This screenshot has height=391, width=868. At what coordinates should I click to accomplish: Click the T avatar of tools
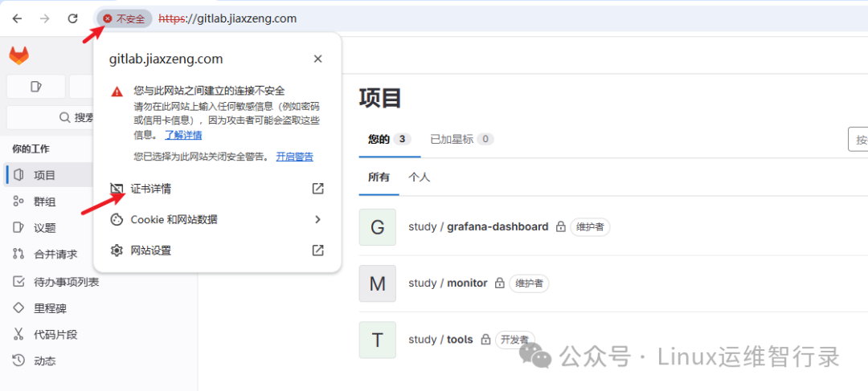click(378, 340)
